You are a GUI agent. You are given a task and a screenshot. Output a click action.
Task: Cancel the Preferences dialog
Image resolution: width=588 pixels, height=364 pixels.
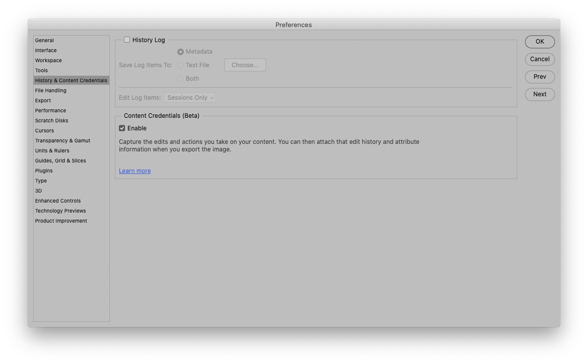click(x=539, y=59)
